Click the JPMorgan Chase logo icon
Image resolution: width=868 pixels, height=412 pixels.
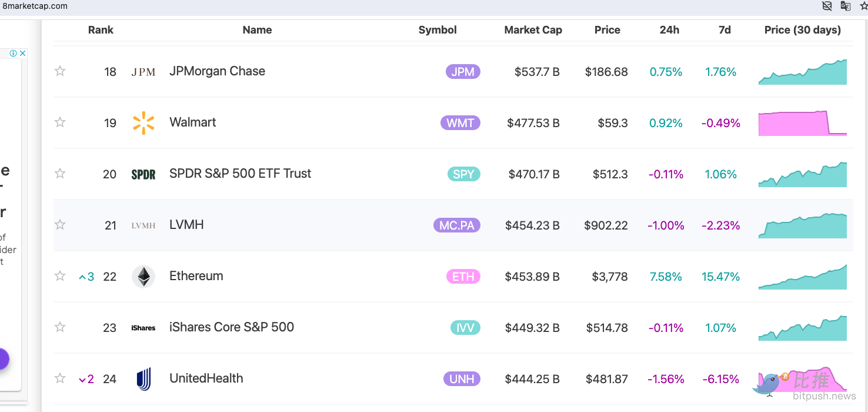tap(143, 72)
